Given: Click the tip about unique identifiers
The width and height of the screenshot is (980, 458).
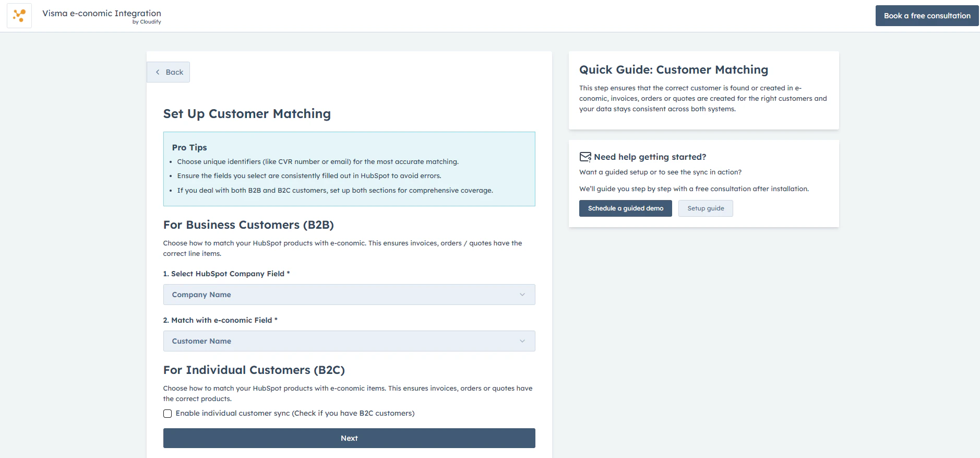Looking at the screenshot, I should [x=318, y=162].
